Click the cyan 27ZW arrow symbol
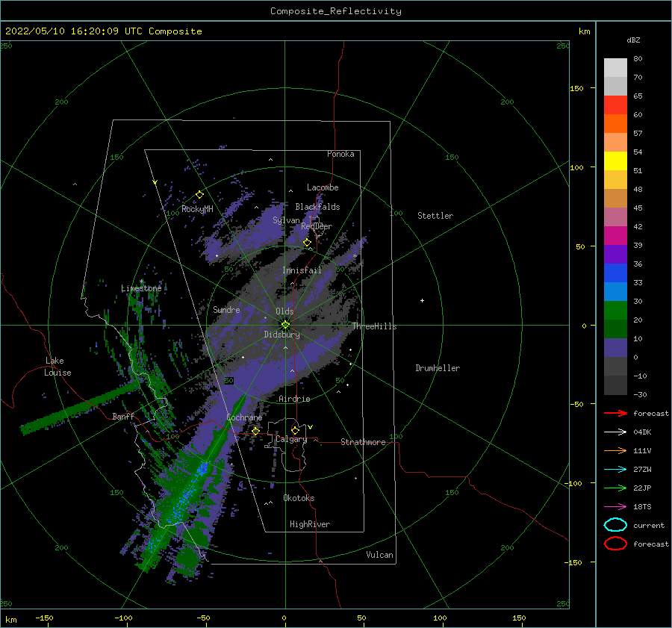672x628 pixels. pos(615,470)
